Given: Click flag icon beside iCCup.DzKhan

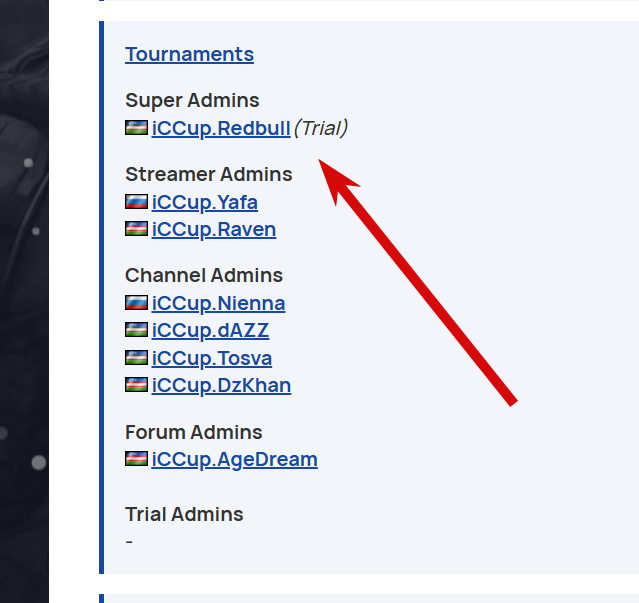Looking at the screenshot, I should pyautogui.click(x=136, y=385).
